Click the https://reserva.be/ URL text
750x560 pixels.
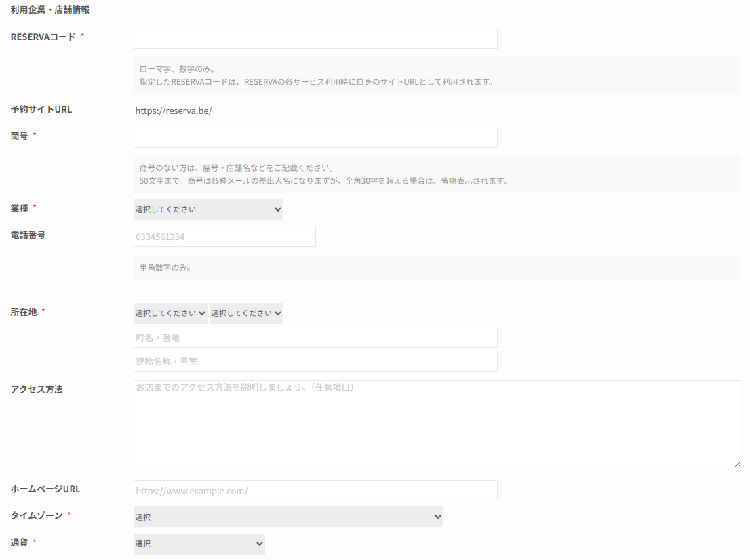click(174, 111)
